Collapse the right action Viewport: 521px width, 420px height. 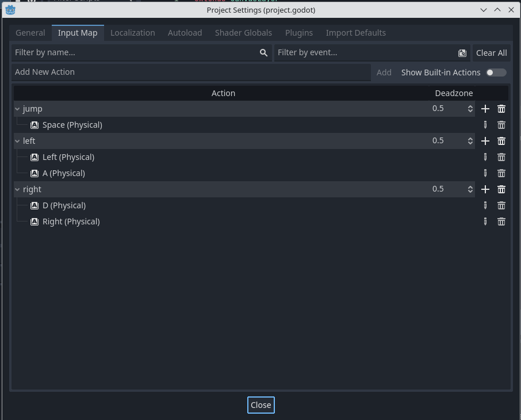coord(17,189)
